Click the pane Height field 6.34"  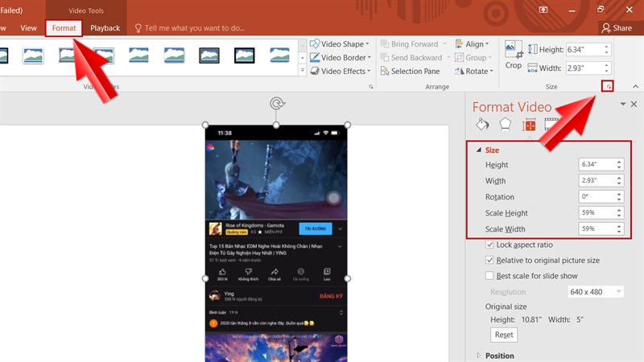pos(597,164)
